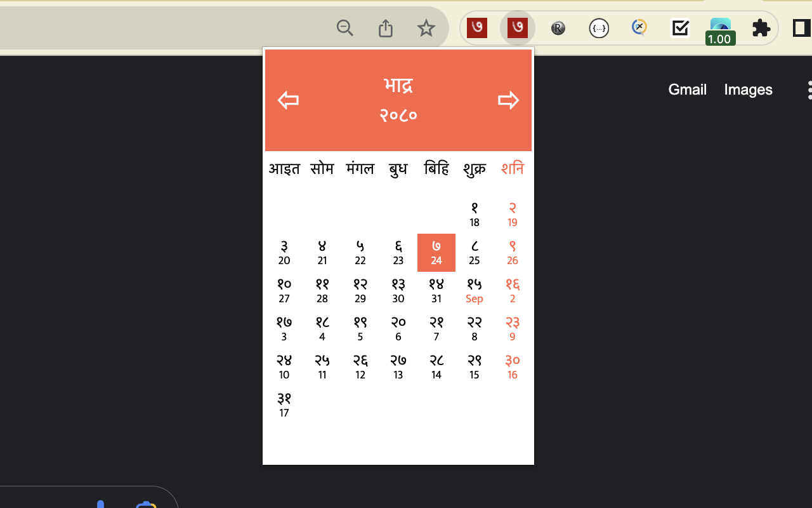
Task: Select Saturday date ३० with English 16
Action: coord(513,367)
